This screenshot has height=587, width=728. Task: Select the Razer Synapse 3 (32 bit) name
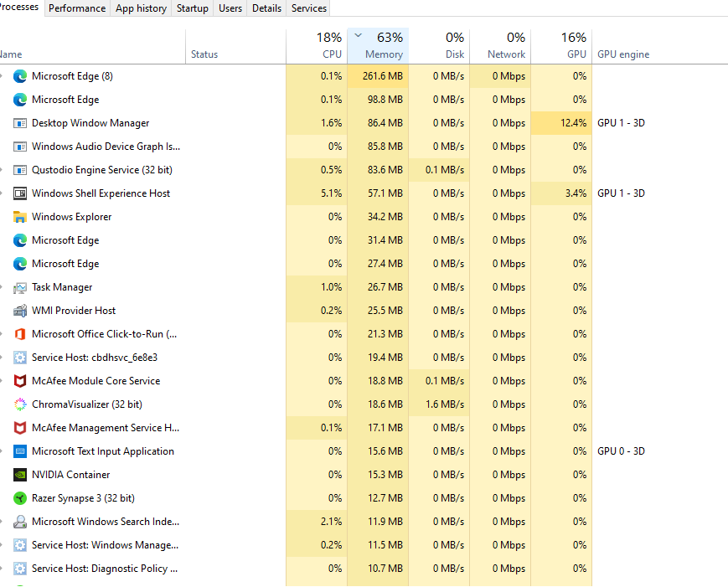tap(83, 498)
